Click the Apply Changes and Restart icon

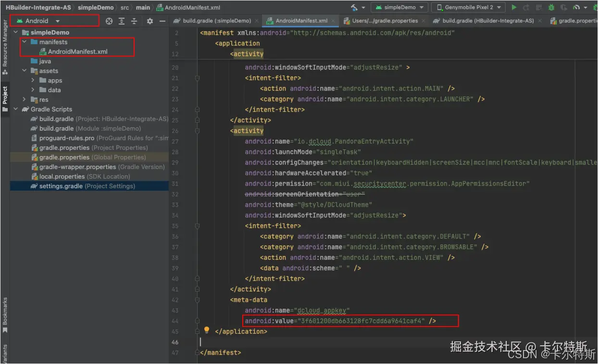coord(526,7)
